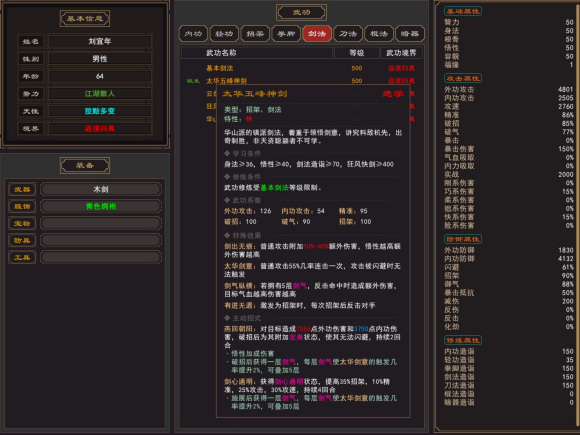This screenshot has width=580, height=435.
Task: Click the 闪避 stat row
Action: point(509,267)
